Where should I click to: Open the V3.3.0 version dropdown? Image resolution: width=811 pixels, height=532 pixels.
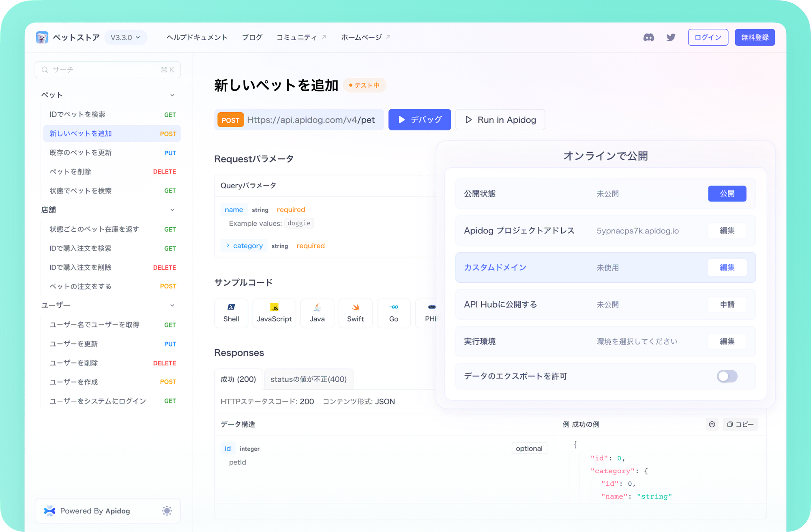[x=125, y=37]
